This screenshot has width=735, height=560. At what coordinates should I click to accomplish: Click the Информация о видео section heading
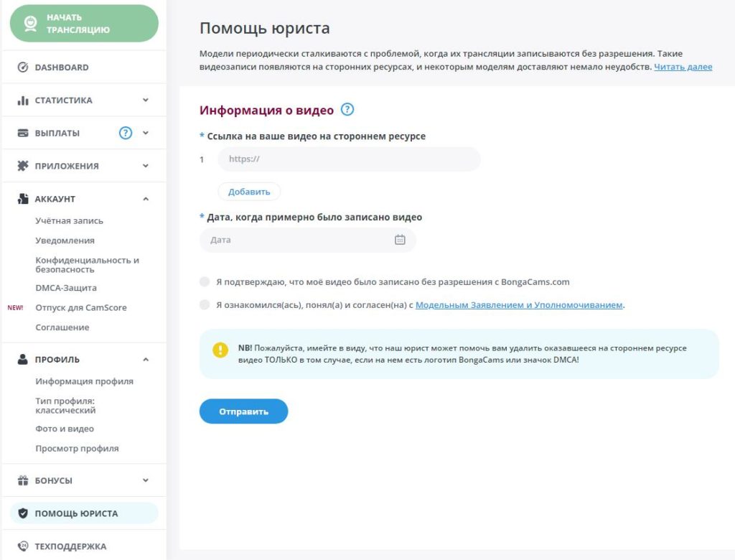tap(266, 111)
